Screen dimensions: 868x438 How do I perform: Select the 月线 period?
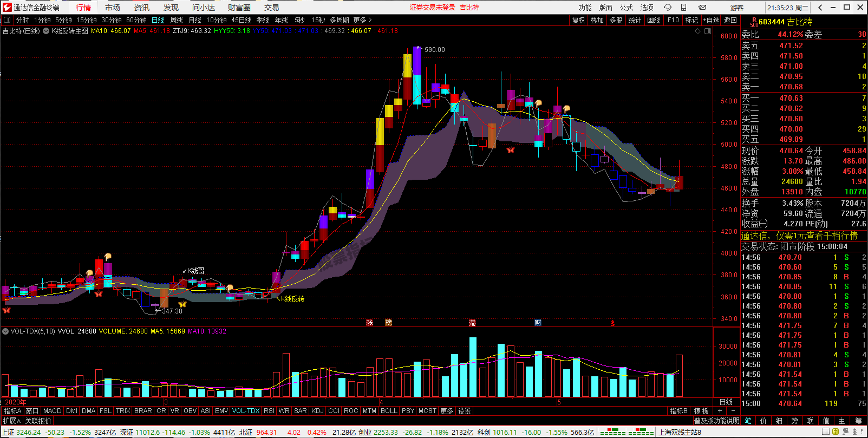pyautogui.click(x=195, y=20)
